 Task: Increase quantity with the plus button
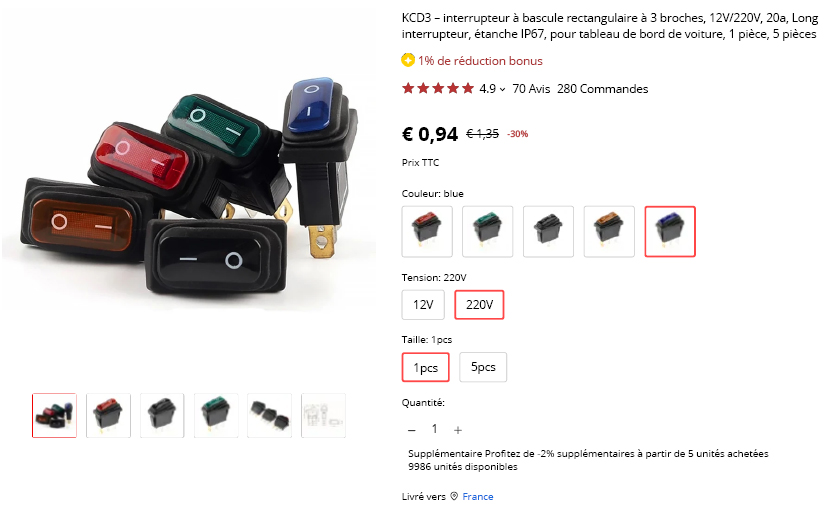click(x=458, y=430)
